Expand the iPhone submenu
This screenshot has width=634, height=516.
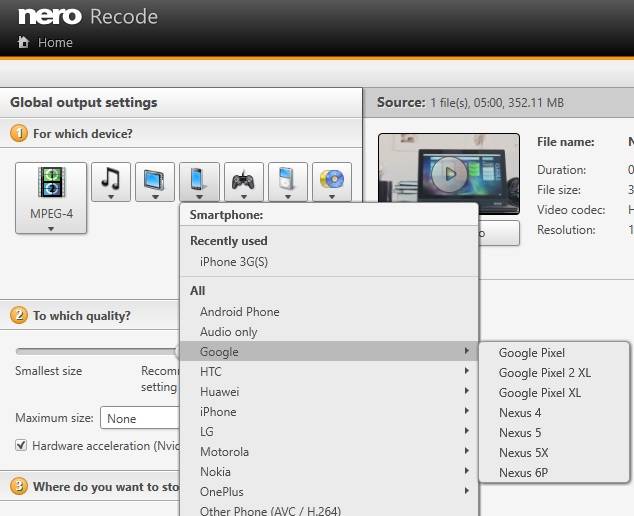tap(329, 412)
